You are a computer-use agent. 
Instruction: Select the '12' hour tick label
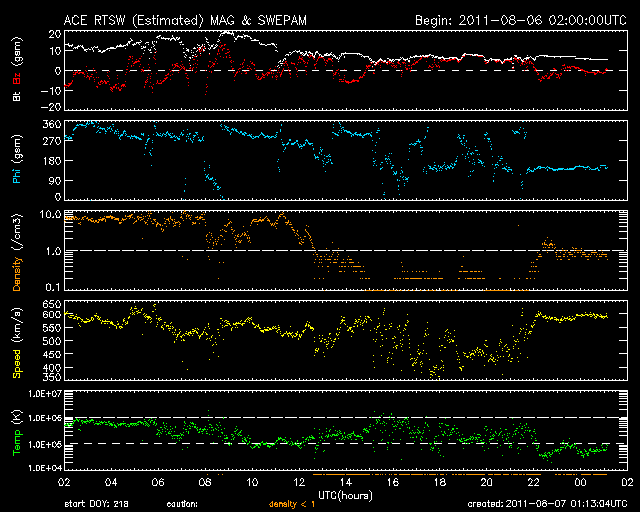coord(299,483)
